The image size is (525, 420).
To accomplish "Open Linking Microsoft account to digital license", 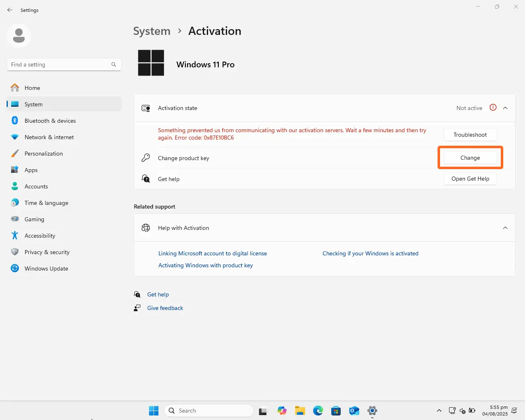I will (x=213, y=253).
